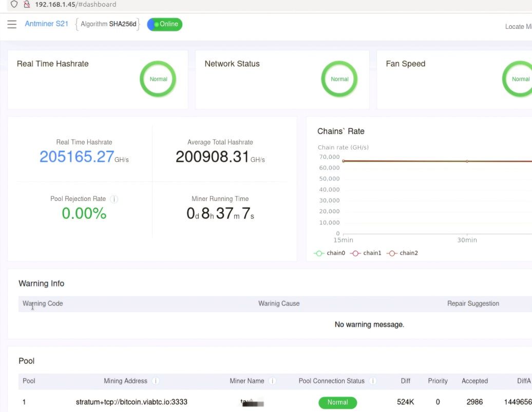Click the Pool section heading
532x412 pixels.
[x=27, y=361]
